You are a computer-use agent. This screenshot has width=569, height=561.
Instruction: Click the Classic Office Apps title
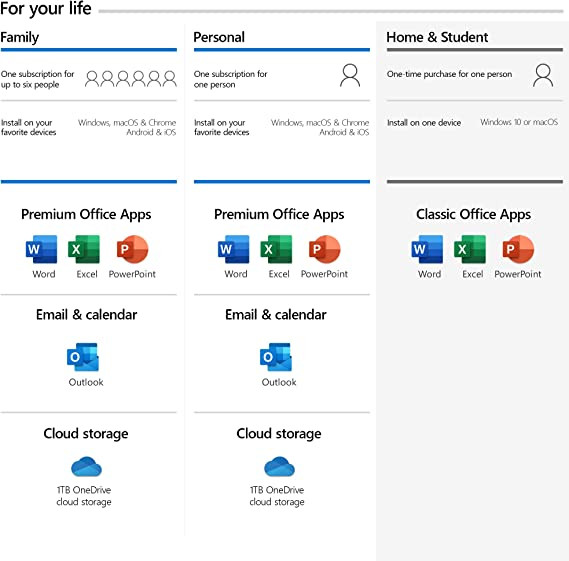click(473, 214)
